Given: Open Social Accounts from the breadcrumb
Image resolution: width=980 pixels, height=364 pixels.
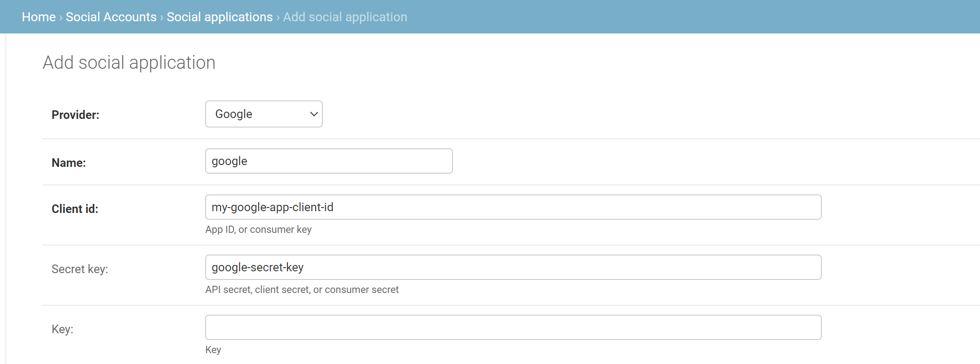Looking at the screenshot, I should (x=111, y=17).
